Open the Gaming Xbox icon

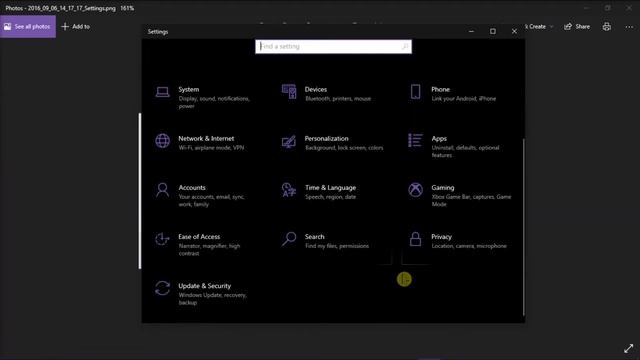[x=416, y=190]
